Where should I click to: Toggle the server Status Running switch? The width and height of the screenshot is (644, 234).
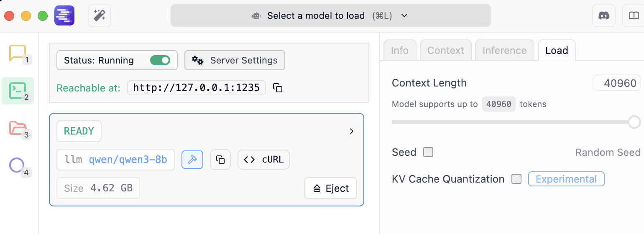[160, 60]
